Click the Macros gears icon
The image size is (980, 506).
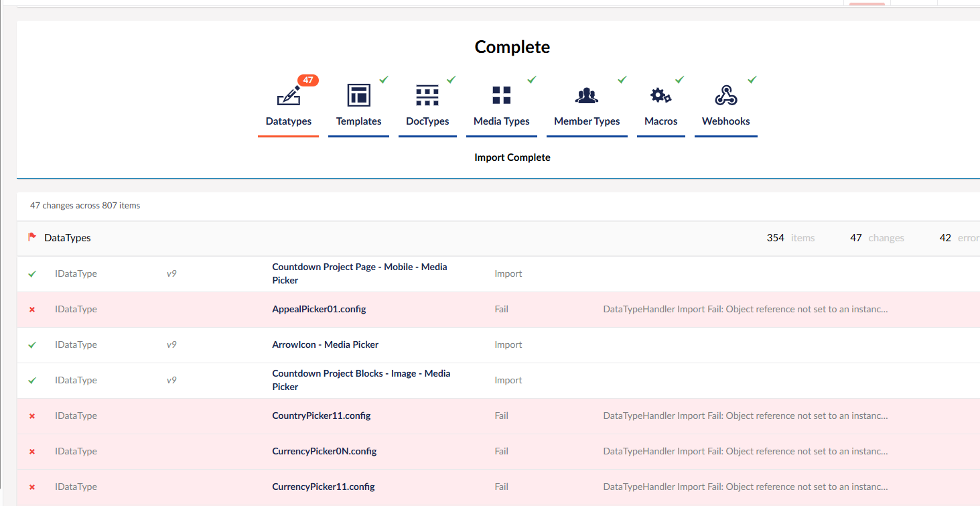pyautogui.click(x=661, y=95)
